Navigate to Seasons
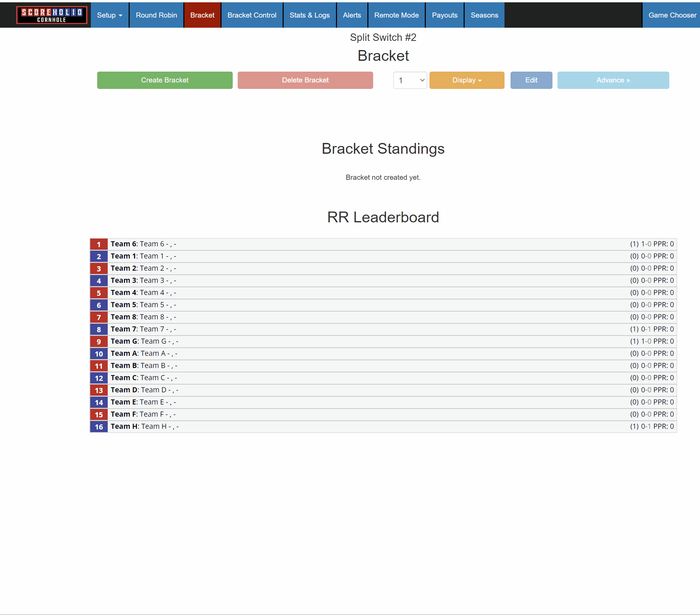 coord(484,15)
